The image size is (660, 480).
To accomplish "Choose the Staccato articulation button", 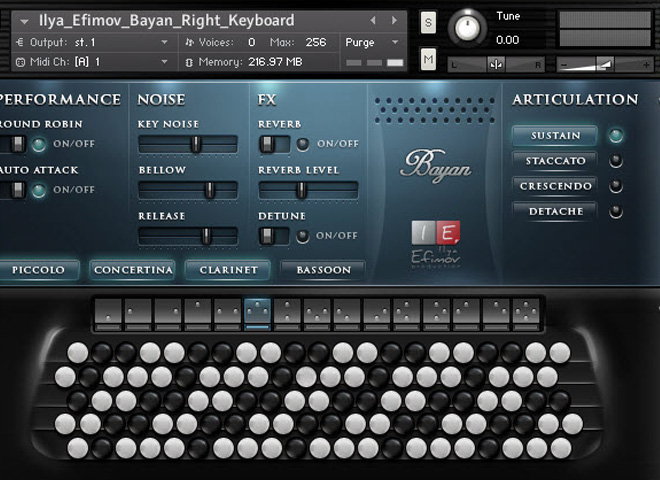I will [x=555, y=161].
